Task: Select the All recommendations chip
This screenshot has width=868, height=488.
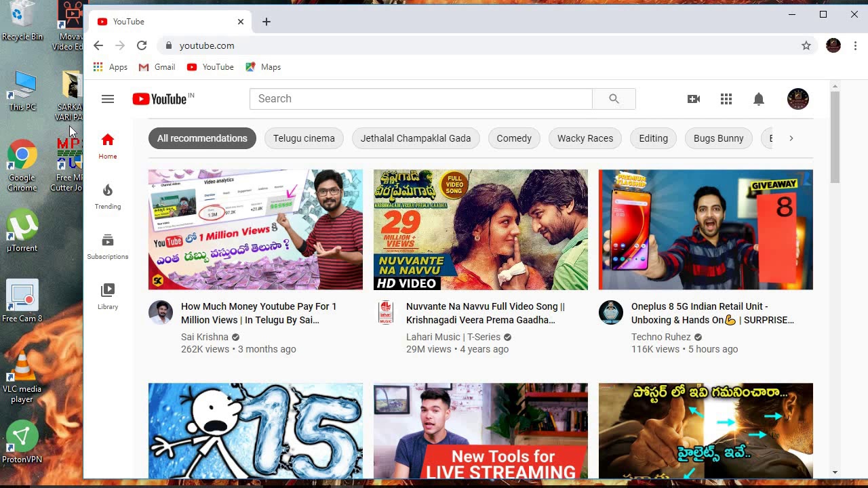Action: coord(202,138)
